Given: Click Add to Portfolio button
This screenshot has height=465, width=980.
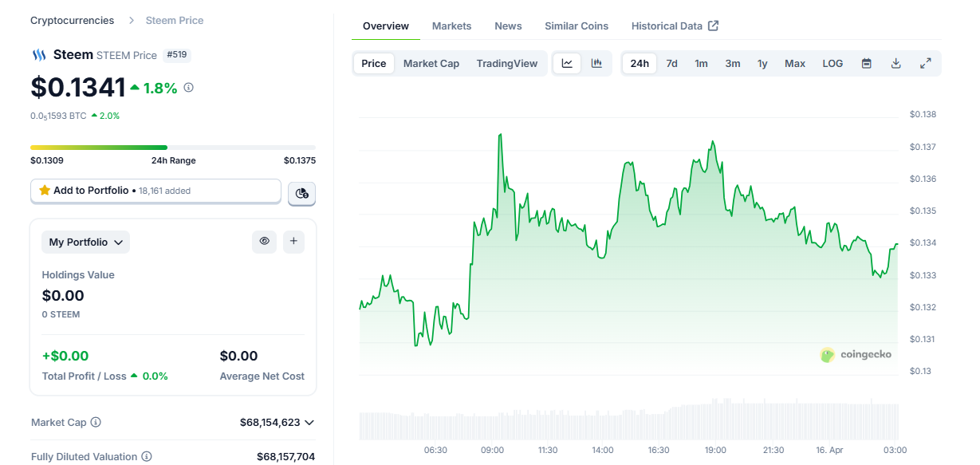Looking at the screenshot, I should tap(155, 191).
